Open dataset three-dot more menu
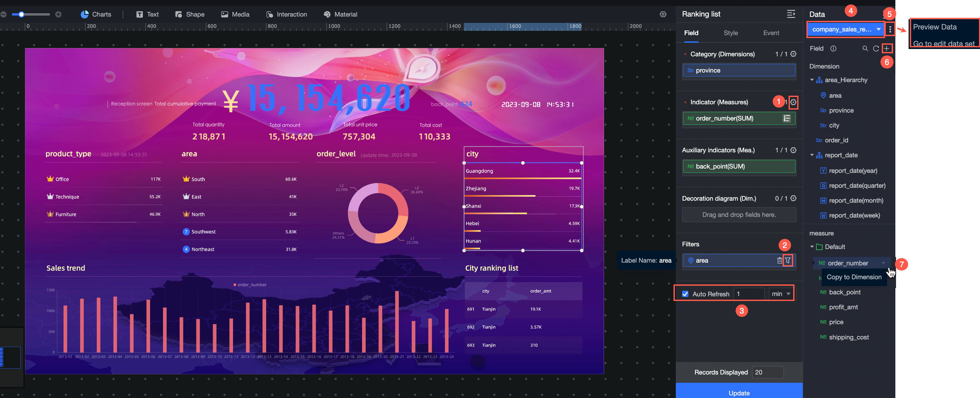The image size is (980, 398). [x=889, y=29]
